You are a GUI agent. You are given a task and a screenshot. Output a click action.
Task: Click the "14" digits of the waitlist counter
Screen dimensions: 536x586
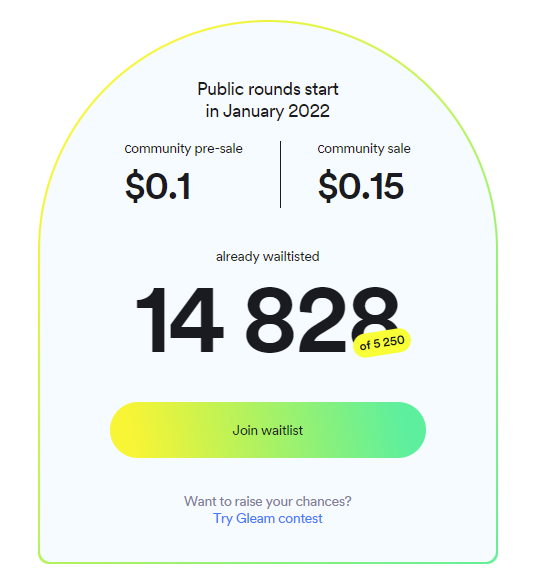pos(180,320)
